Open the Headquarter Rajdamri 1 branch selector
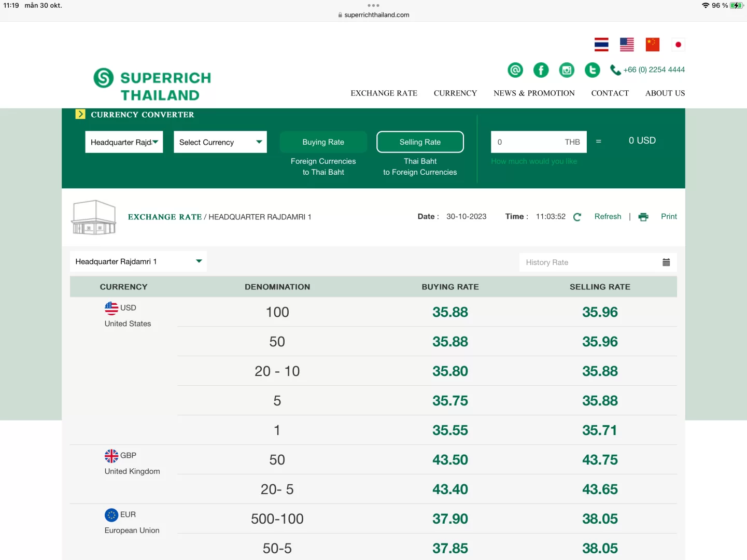The height and width of the screenshot is (560, 747). pyautogui.click(x=138, y=261)
